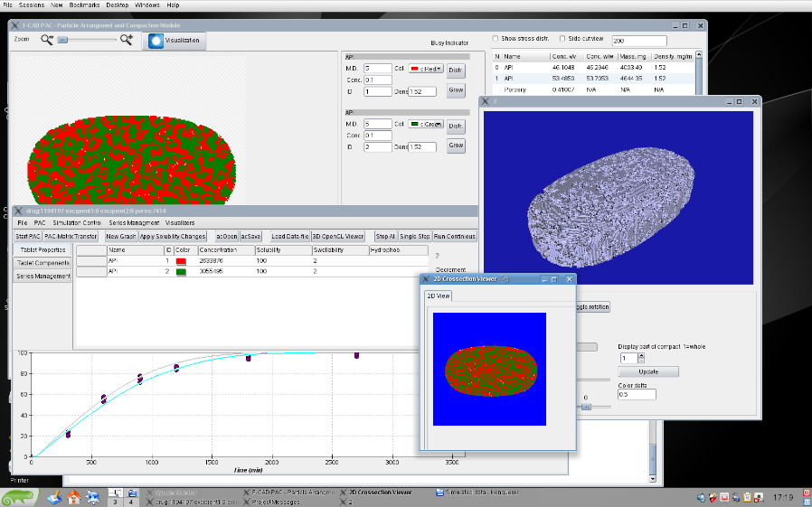The width and height of the screenshot is (812, 507).
Task: Click the acSave button
Action: coord(250,237)
